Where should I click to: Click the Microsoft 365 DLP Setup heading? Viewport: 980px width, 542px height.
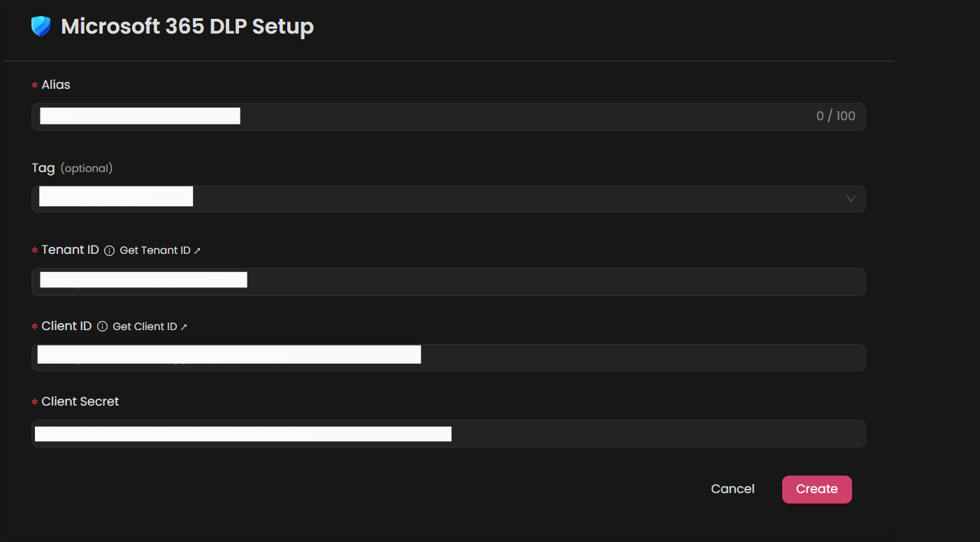tap(187, 27)
